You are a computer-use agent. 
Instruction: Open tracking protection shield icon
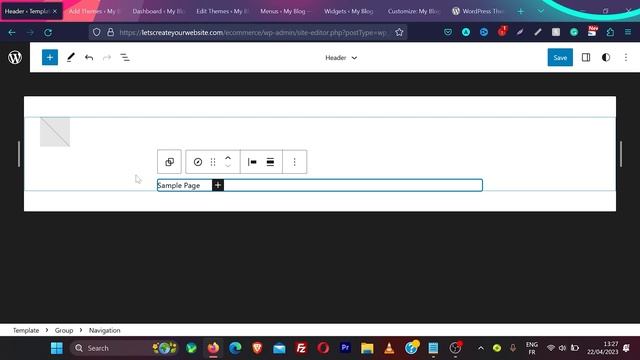[96, 32]
